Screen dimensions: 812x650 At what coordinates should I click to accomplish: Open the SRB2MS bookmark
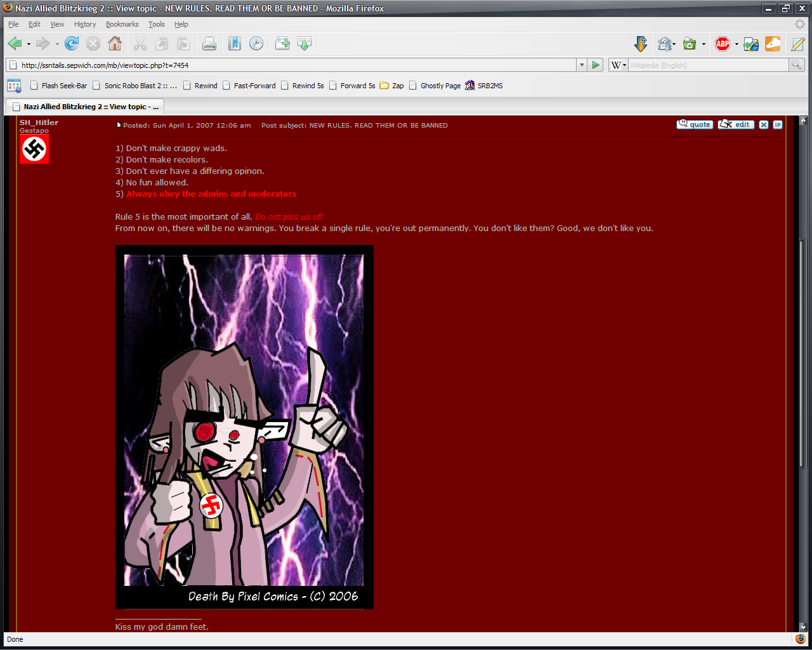pos(484,86)
